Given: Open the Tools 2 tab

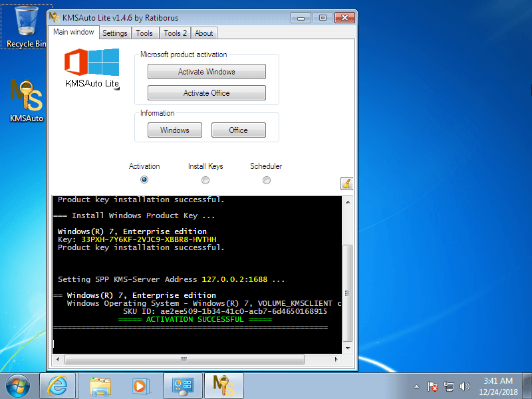Looking at the screenshot, I should click(174, 33).
